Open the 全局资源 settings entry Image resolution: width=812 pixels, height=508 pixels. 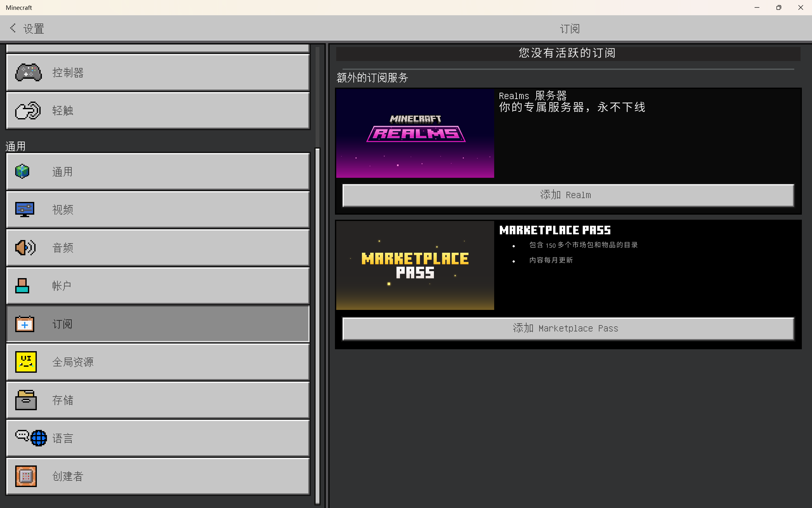(158, 362)
